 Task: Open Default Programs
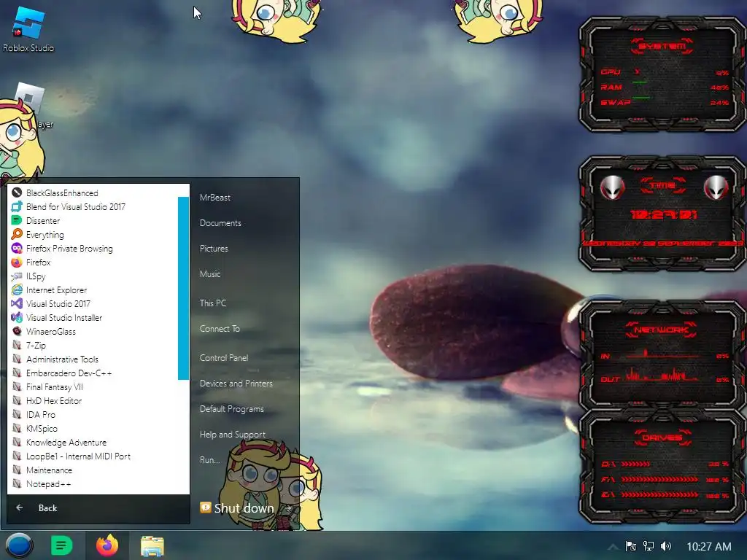(x=231, y=408)
